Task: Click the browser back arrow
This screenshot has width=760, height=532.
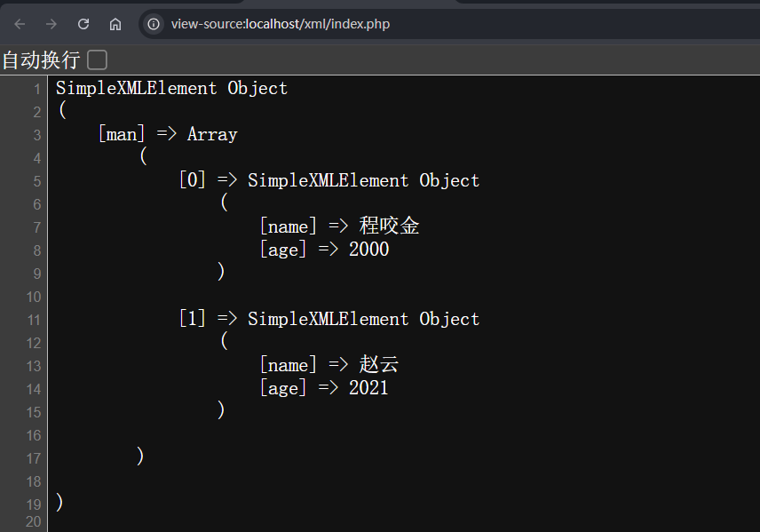Action: click(20, 24)
